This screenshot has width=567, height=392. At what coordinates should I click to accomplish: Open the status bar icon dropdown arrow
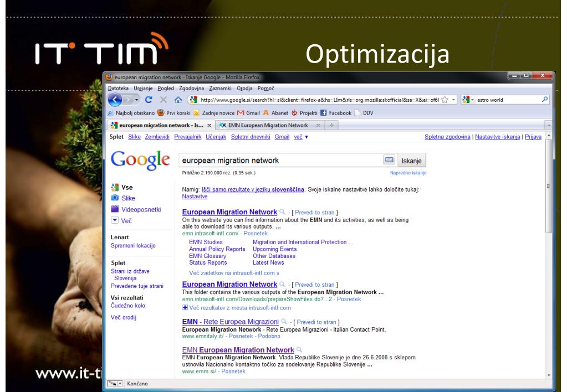120,383
